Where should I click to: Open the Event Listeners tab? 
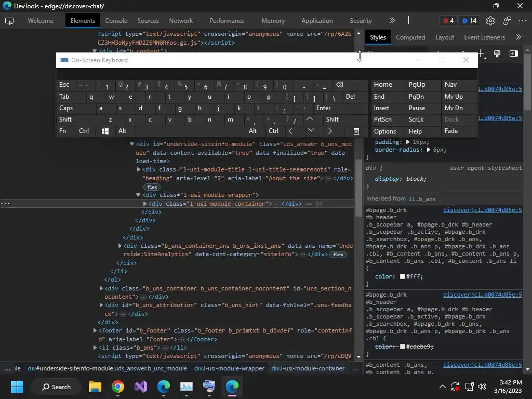pyautogui.click(x=485, y=37)
